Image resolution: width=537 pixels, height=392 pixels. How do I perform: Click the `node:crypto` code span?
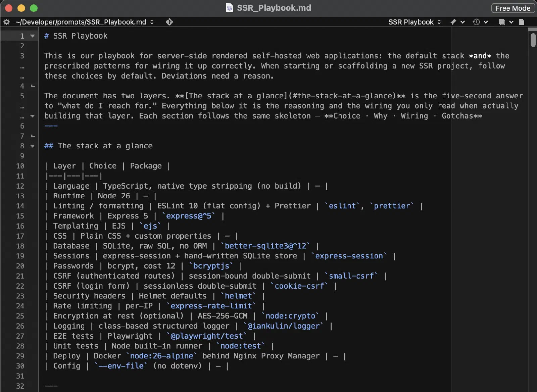pyautogui.click(x=290, y=316)
